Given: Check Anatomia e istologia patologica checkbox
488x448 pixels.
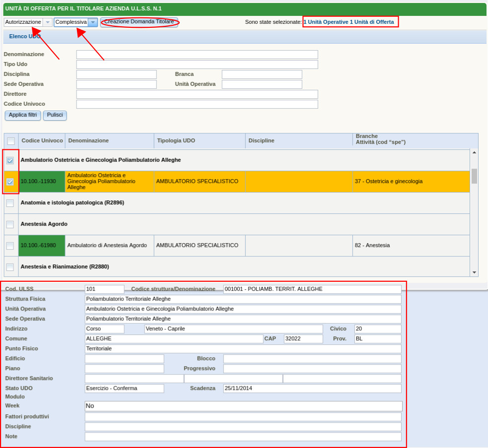Looking at the screenshot, I should pos(10,203).
